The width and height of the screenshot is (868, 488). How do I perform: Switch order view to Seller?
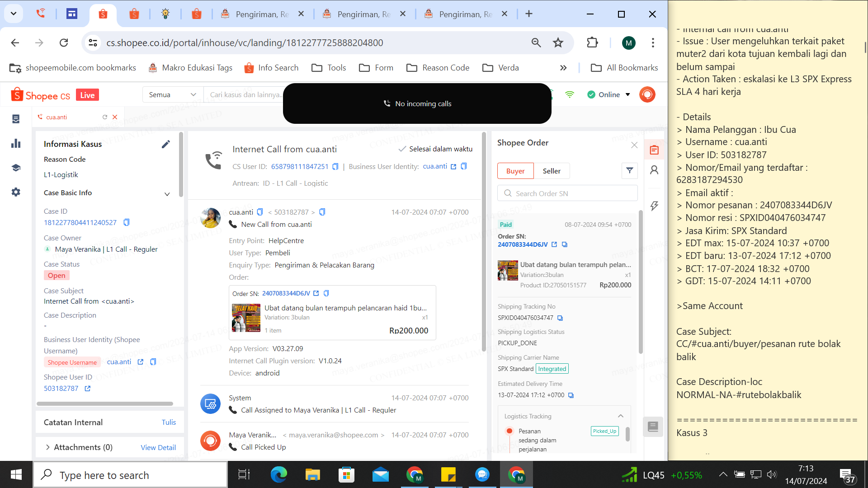click(x=551, y=171)
